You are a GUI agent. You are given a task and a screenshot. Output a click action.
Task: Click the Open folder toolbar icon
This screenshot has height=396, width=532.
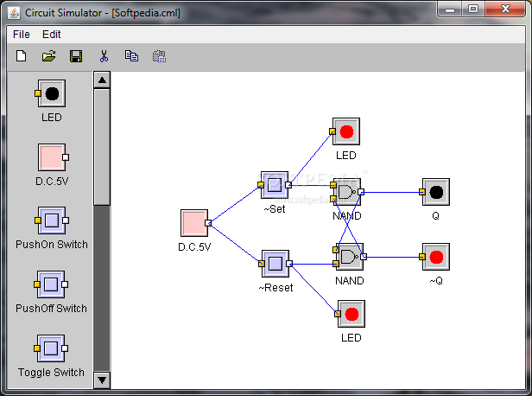(49, 56)
